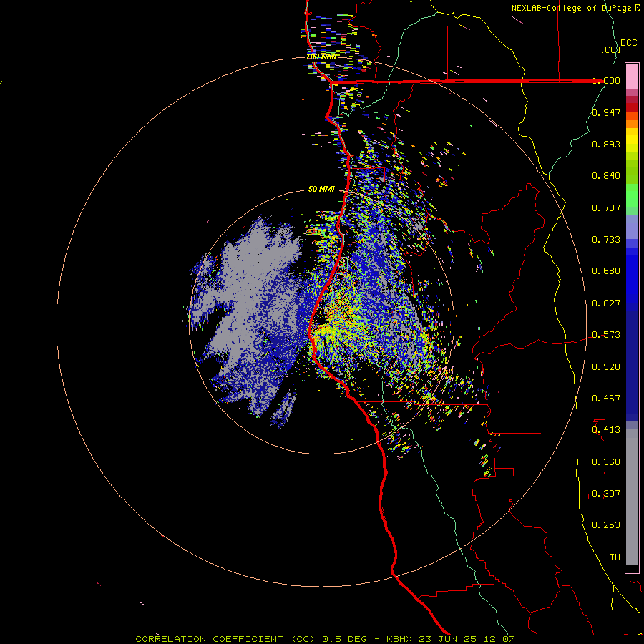Click the DCC product label
Viewport: 644px width, 644px height.
(629, 43)
